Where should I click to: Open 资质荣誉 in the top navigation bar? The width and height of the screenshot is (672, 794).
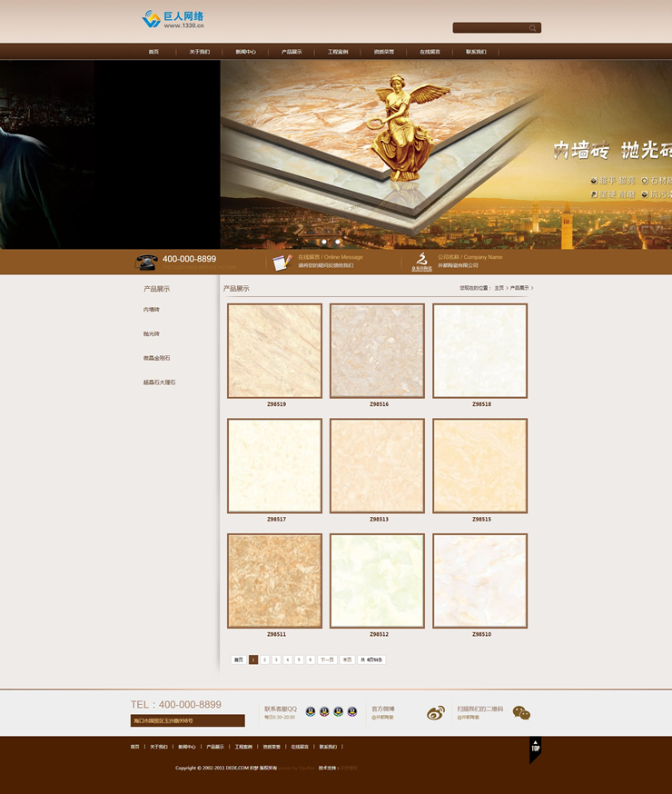click(x=383, y=52)
